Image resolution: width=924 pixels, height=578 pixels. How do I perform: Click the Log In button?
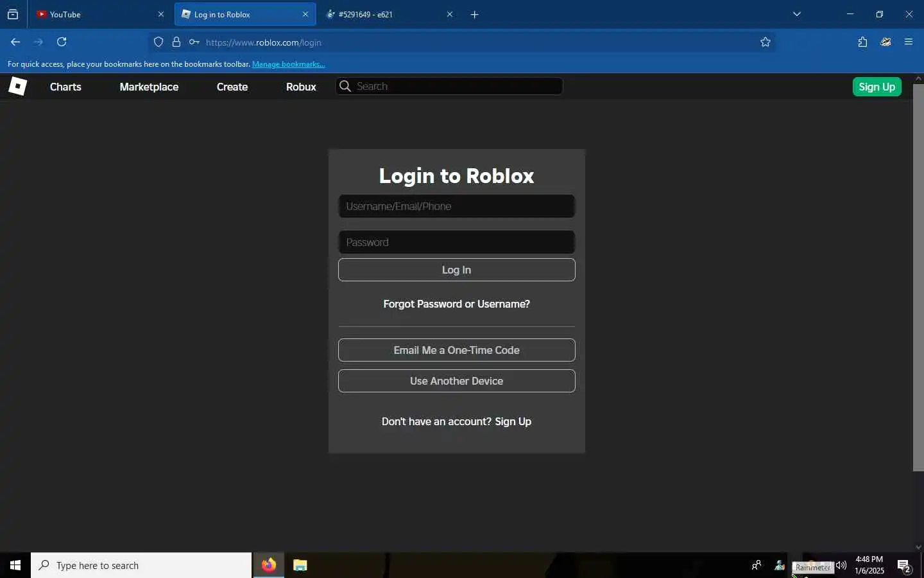(456, 270)
